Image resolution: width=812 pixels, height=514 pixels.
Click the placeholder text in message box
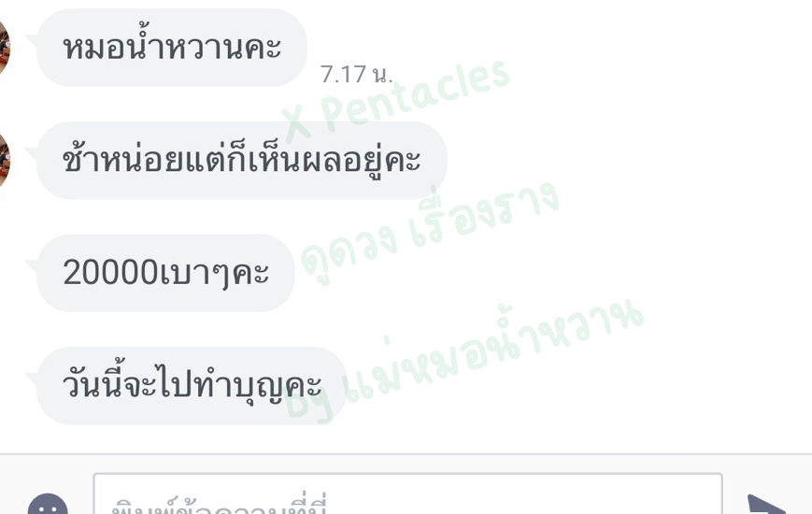pyautogui.click(x=219, y=504)
